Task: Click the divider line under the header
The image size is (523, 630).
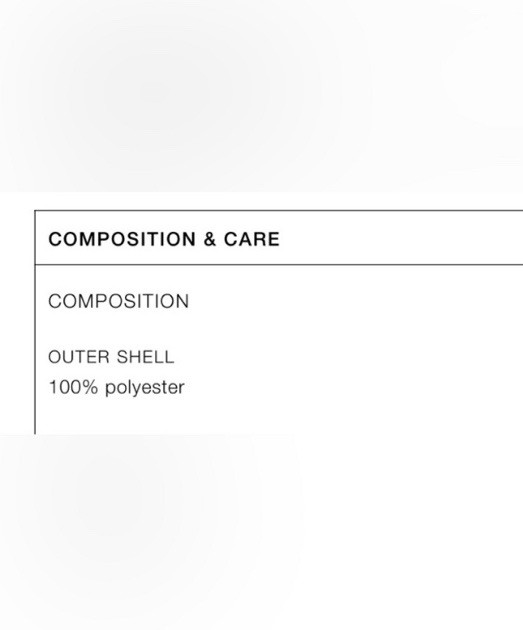Action: click(x=279, y=265)
